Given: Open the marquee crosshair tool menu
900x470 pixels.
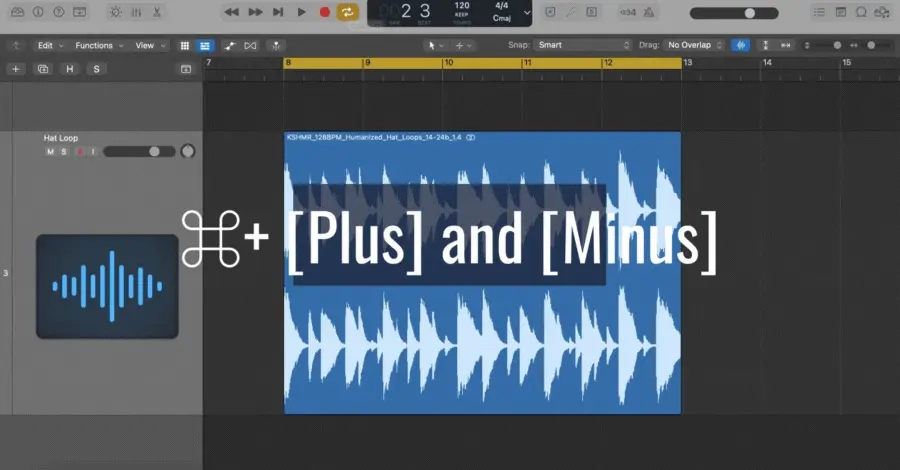Looking at the screenshot, I should click(x=463, y=45).
